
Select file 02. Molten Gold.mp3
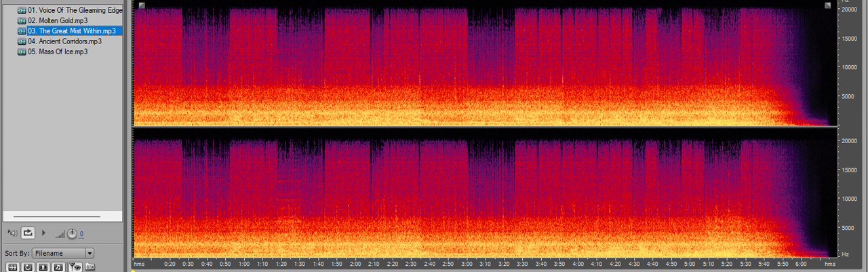click(x=58, y=20)
